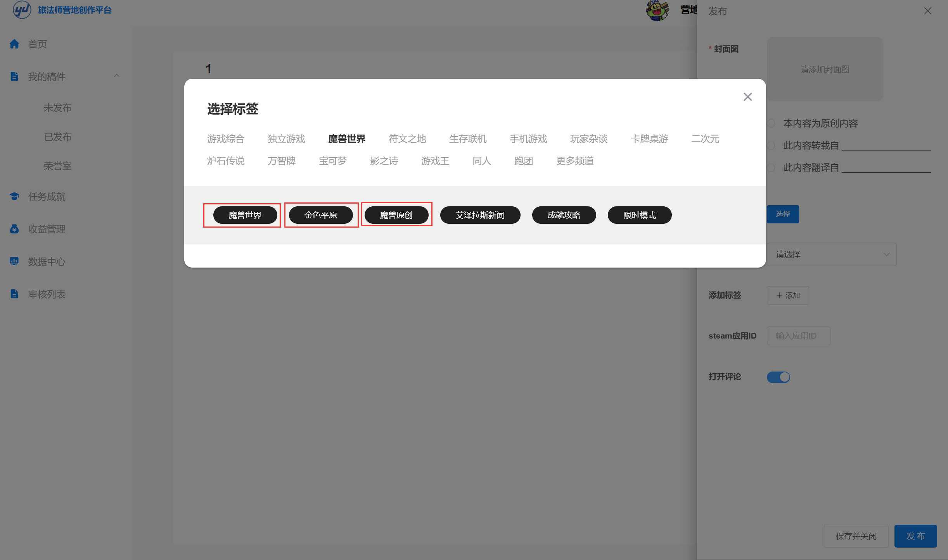This screenshot has height=560, width=948.
Task: Collapse the 我的稿件 submenu
Action: tap(116, 76)
